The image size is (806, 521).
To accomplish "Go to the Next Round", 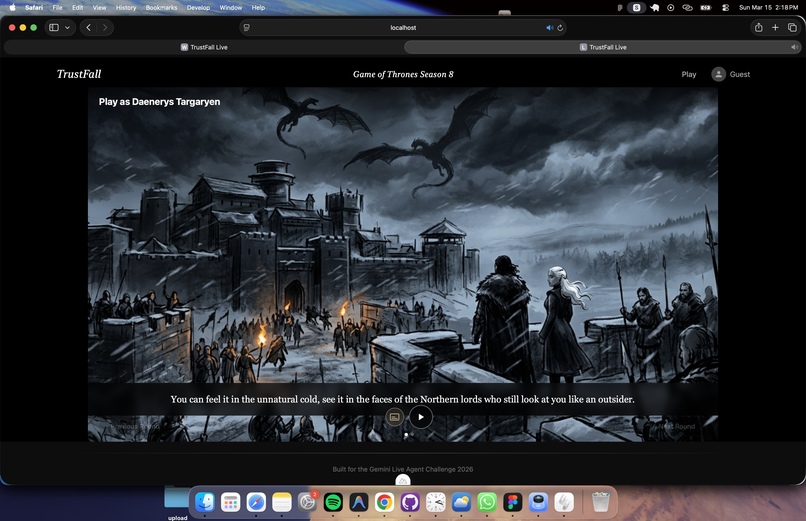I will tap(676, 426).
